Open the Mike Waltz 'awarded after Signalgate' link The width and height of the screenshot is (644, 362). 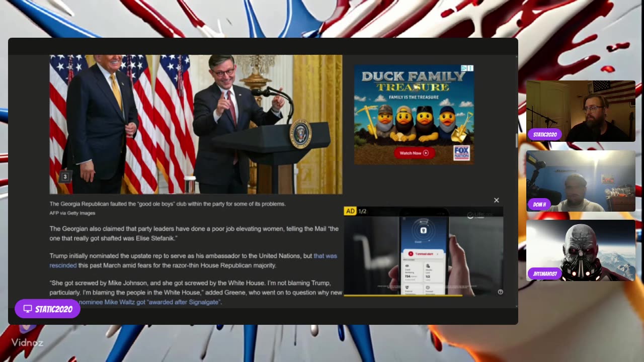coord(150,302)
